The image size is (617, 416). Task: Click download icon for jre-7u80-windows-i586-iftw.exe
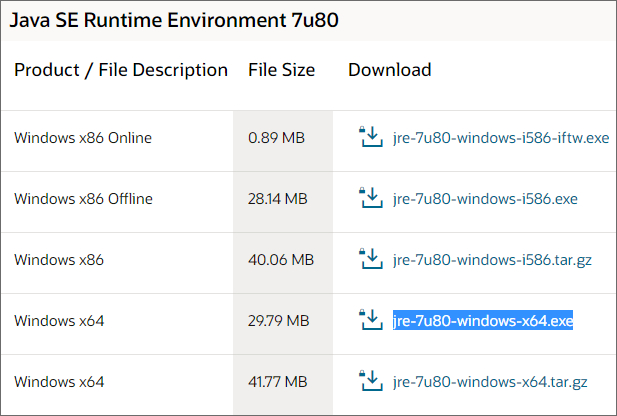click(370, 137)
